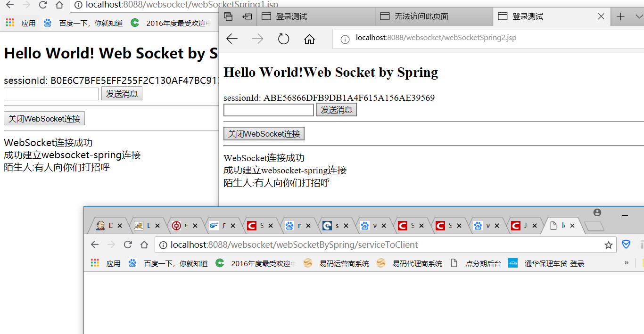644x334 pixels.
Task: Click the Edge refresh icon
Action: coord(283,39)
